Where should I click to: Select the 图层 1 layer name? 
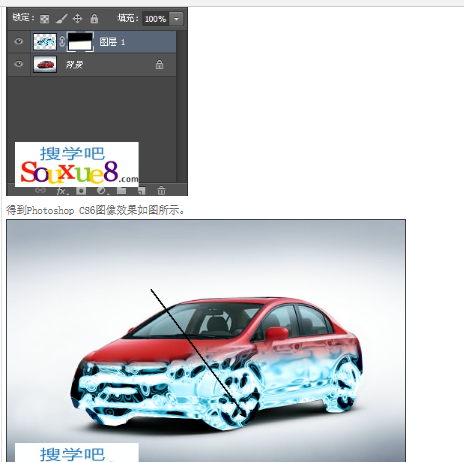[x=112, y=42]
